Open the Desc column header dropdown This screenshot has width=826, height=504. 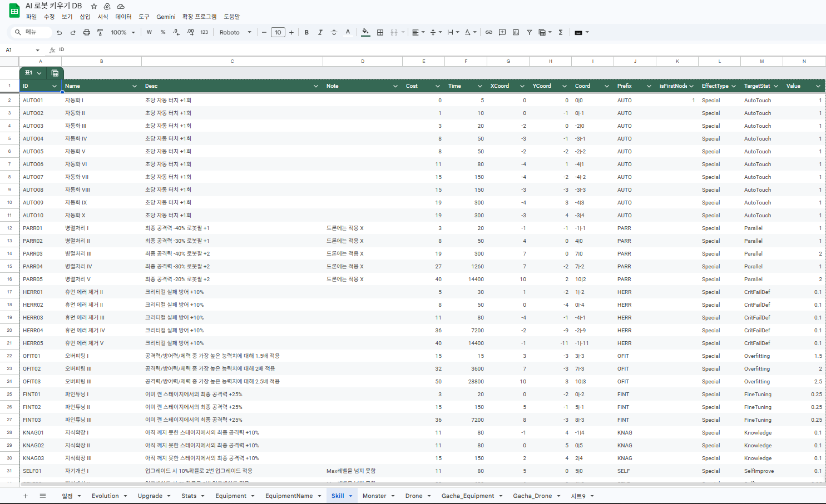315,86
